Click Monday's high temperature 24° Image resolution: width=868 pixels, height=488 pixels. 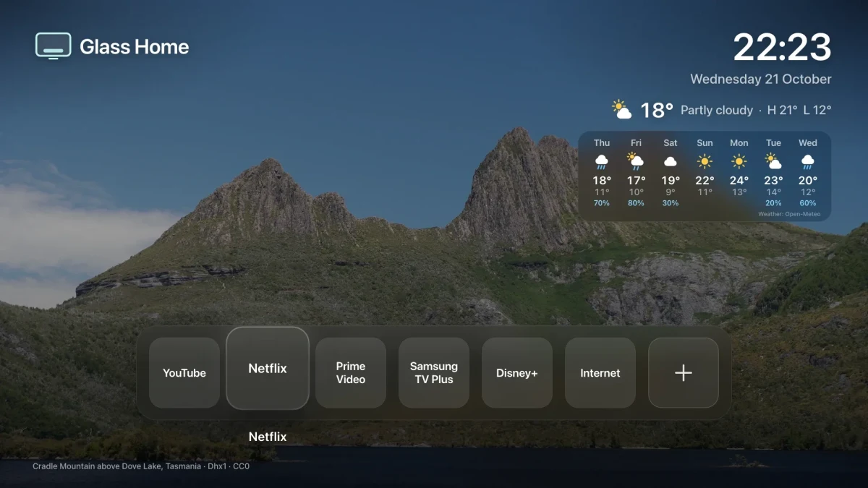[x=739, y=181]
